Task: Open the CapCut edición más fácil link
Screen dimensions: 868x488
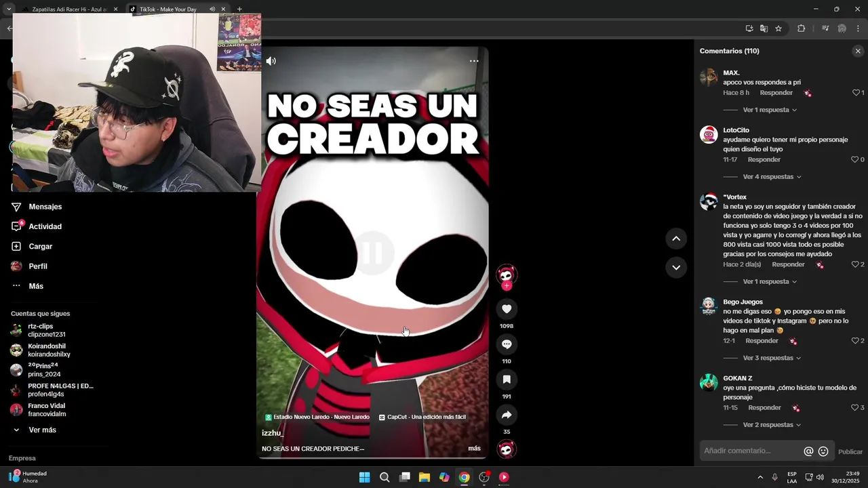Action: click(422, 417)
